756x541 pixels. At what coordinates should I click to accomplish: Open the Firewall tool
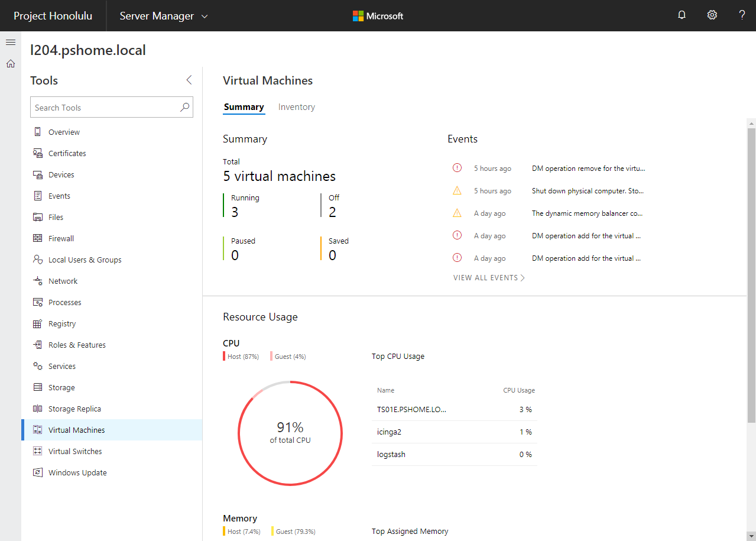(x=61, y=239)
